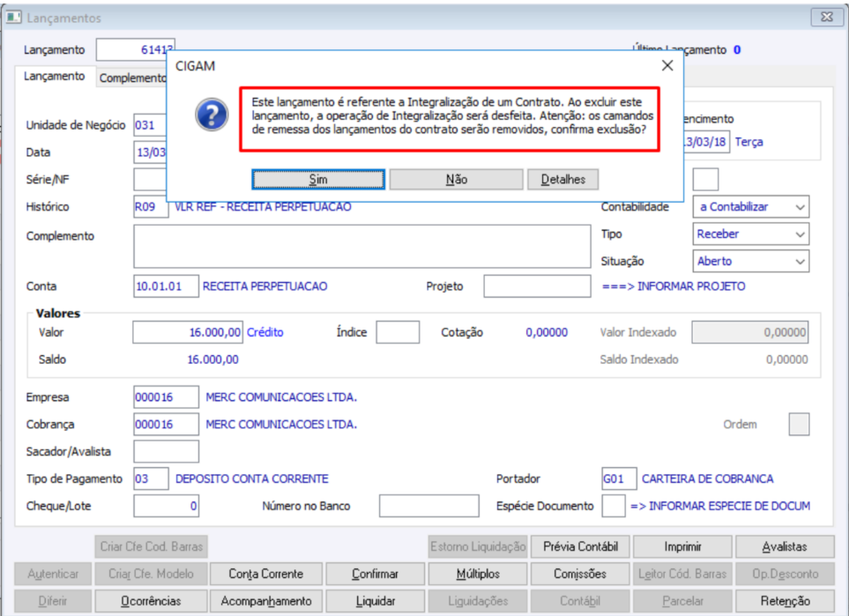The height and width of the screenshot is (616, 849).
Task: Click the Liquidar button
Action: pyautogui.click(x=375, y=601)
